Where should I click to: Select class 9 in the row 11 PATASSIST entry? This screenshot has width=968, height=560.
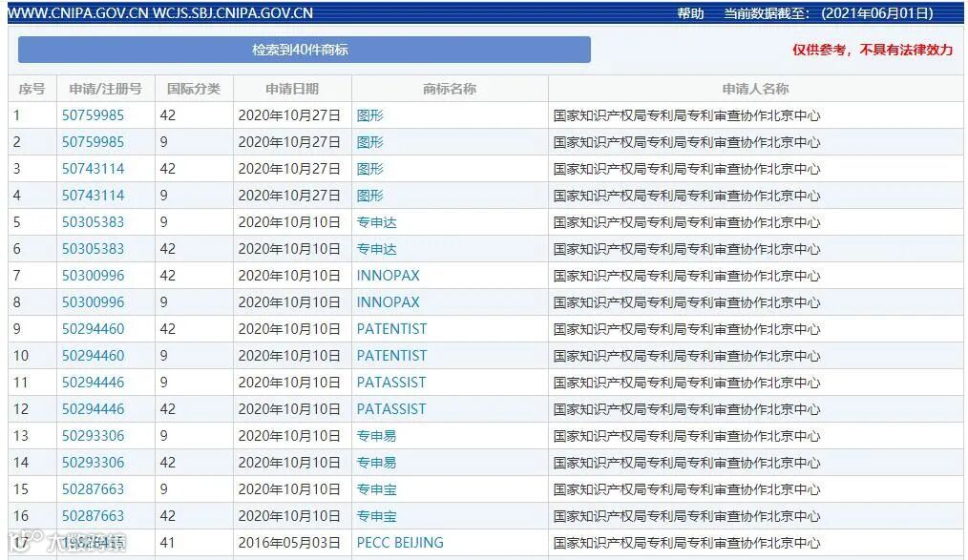[x=163, y=383]
